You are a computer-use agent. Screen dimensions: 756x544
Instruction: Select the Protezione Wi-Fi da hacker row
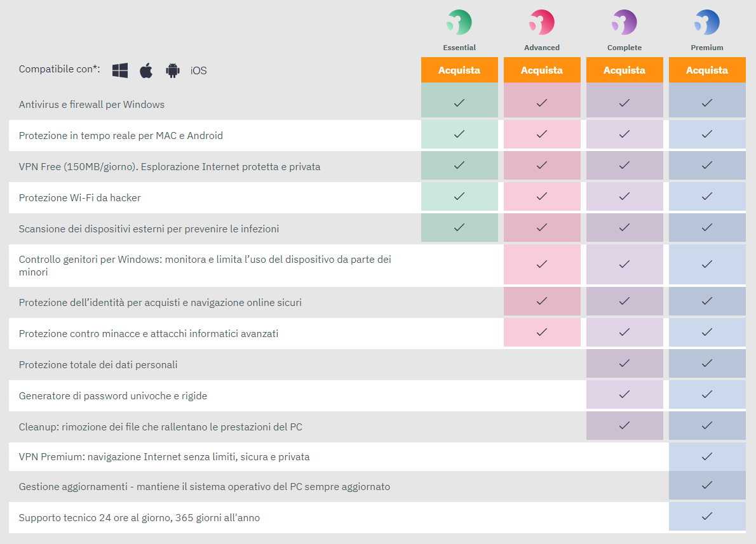(377, 197)
